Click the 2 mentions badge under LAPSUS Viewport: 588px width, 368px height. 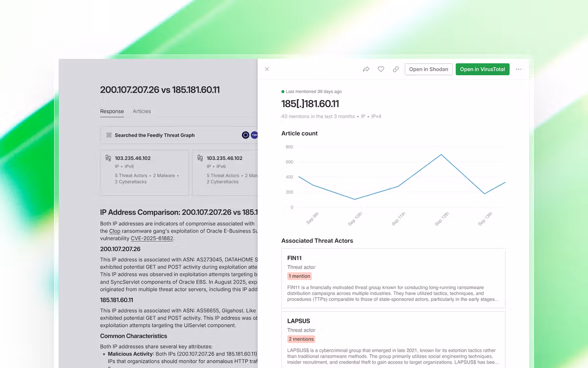(x=301, y=339)
